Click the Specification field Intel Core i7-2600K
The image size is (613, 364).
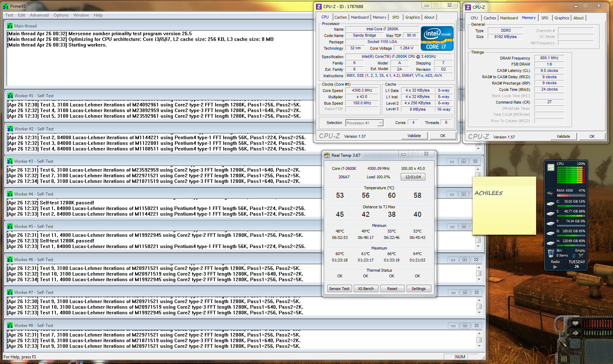click(399, 56)
